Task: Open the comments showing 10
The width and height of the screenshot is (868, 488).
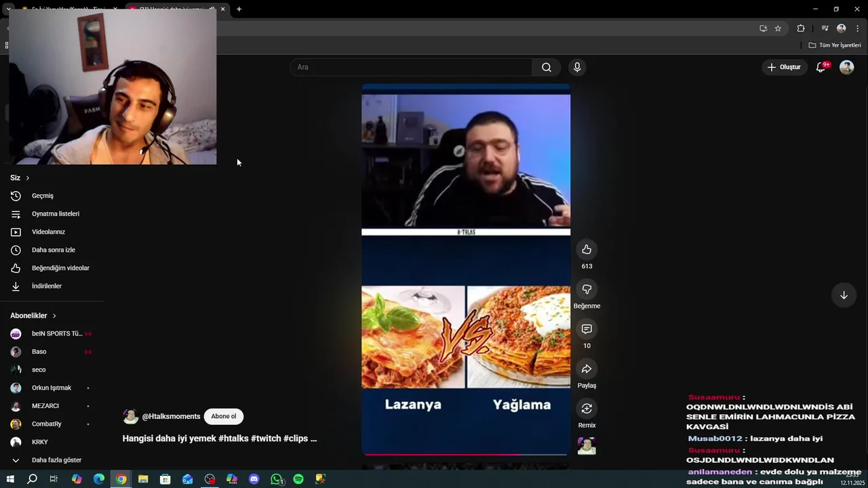Action: click(x=587, y=329)
